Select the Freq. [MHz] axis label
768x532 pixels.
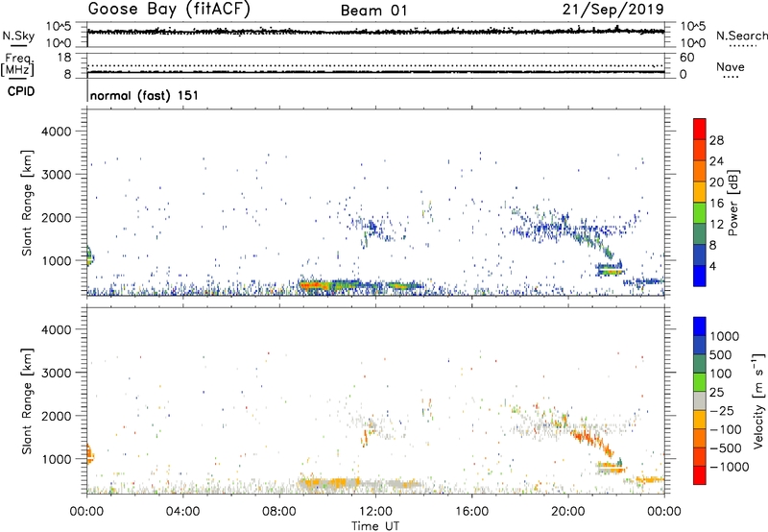click(17, 64)
